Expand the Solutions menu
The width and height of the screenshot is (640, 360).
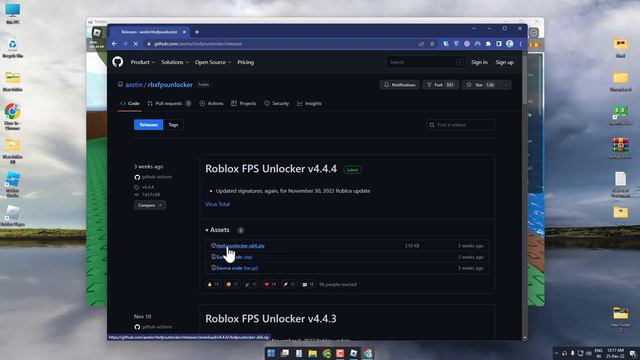coord(175,62)
